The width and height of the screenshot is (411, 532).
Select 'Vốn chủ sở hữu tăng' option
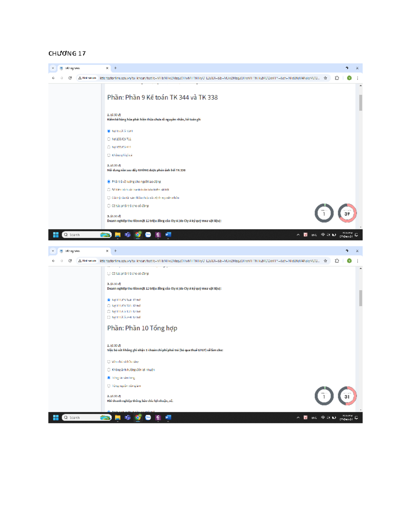pyautogui.click(x=109, y=362)
